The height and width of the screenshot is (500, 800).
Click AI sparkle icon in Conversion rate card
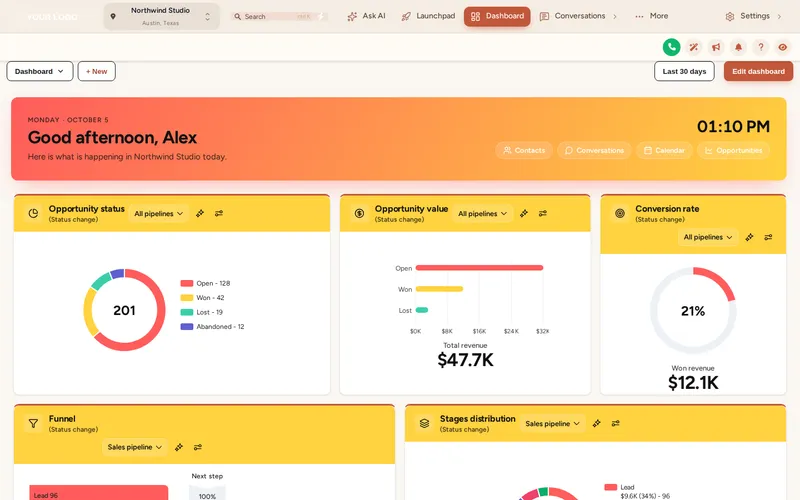click(x=749, y=237)
